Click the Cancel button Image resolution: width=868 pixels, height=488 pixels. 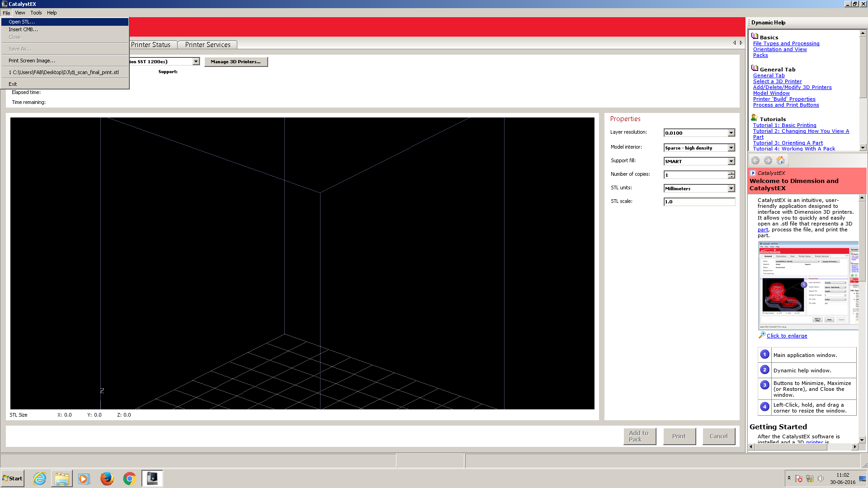pos(718,436)
